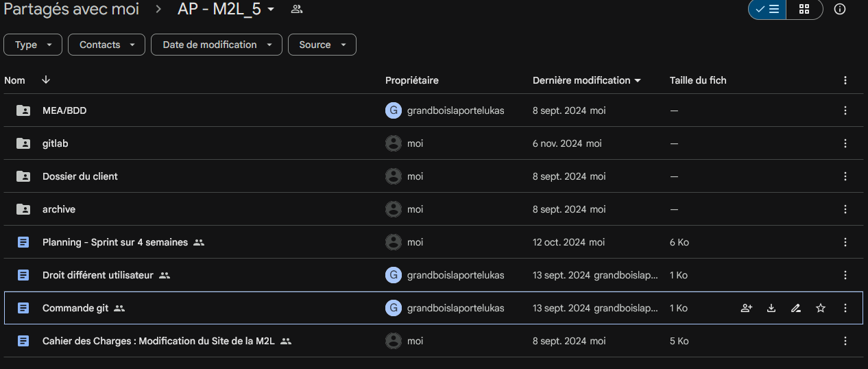Open more actions for gitlab folder
The image size is (868, 369).
[845, 143]
